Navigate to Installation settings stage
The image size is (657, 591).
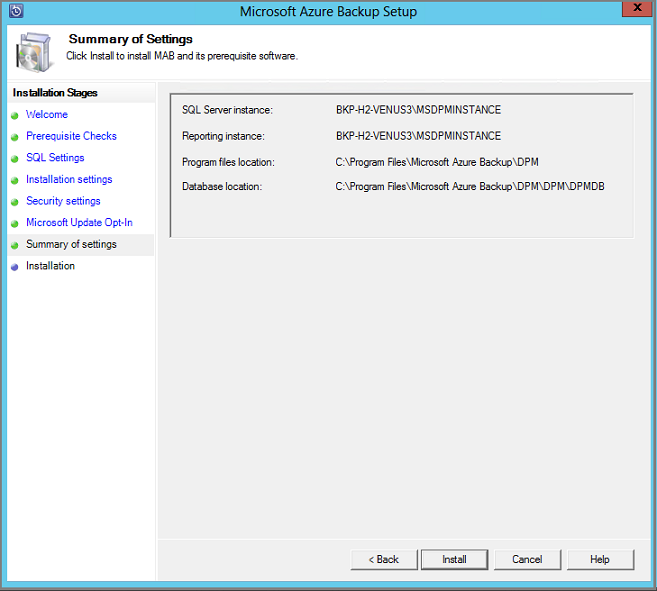(x=69, y=180)
